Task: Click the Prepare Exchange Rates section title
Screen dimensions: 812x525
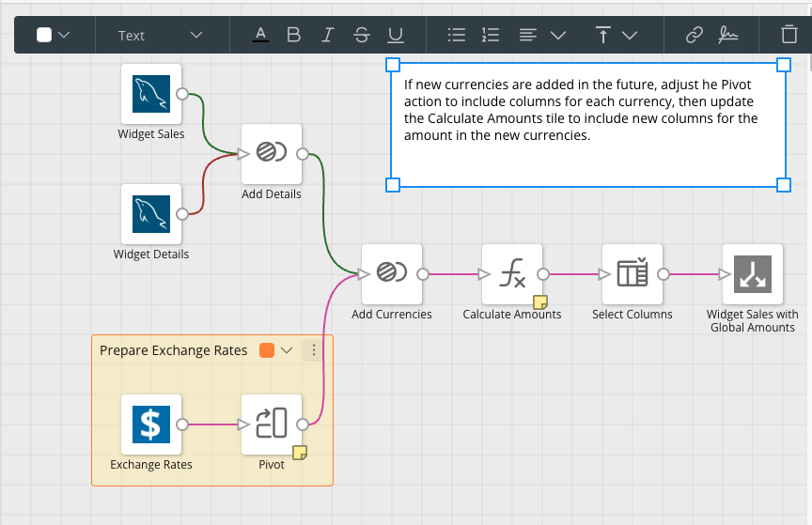Action: click(174, 350)
